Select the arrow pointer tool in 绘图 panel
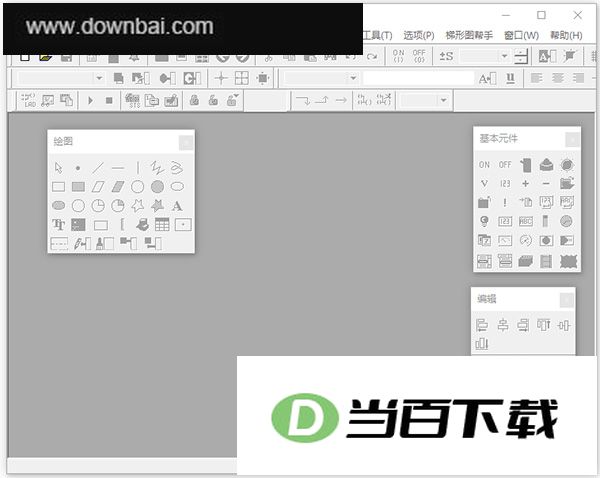This screenshot has width=600, height=478. [x=58, y=168]
